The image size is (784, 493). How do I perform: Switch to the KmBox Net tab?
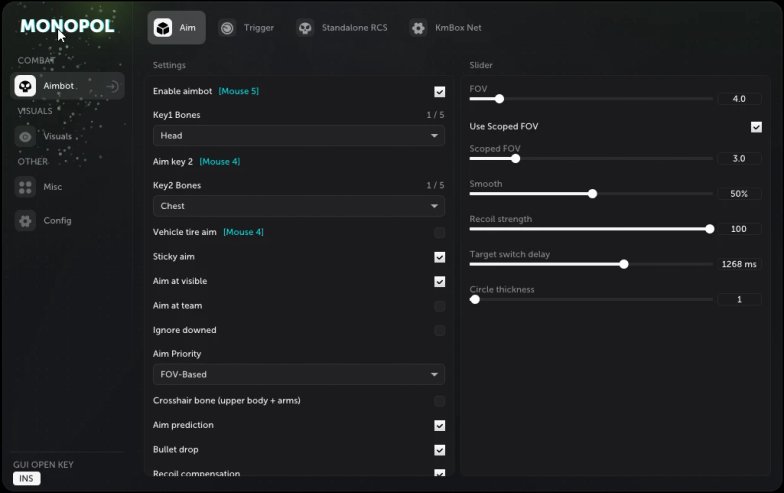446,28
